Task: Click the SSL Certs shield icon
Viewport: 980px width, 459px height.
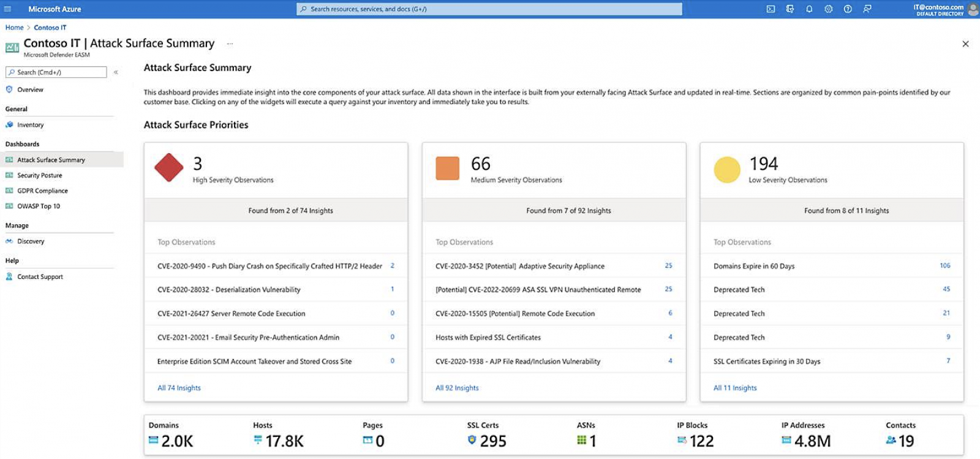Action: click(472, 440)
